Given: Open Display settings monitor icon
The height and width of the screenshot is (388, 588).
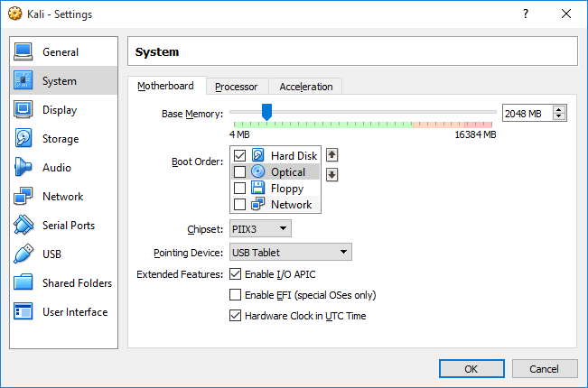Looking at the screenshot, I should click(x=23, y=109).
